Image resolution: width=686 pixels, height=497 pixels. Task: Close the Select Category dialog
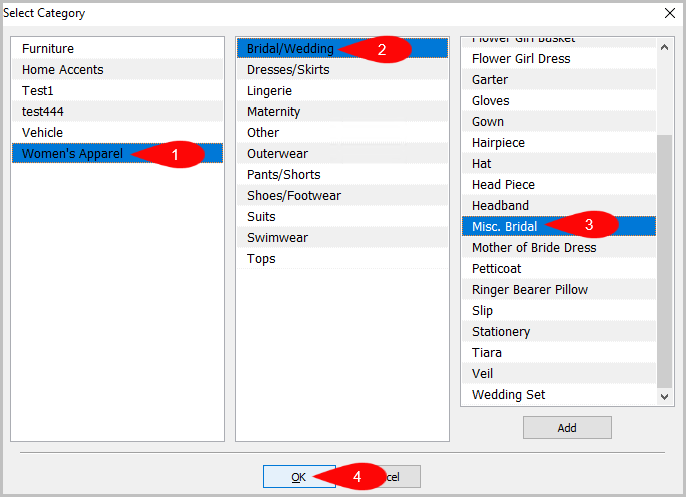coord(670,13)
